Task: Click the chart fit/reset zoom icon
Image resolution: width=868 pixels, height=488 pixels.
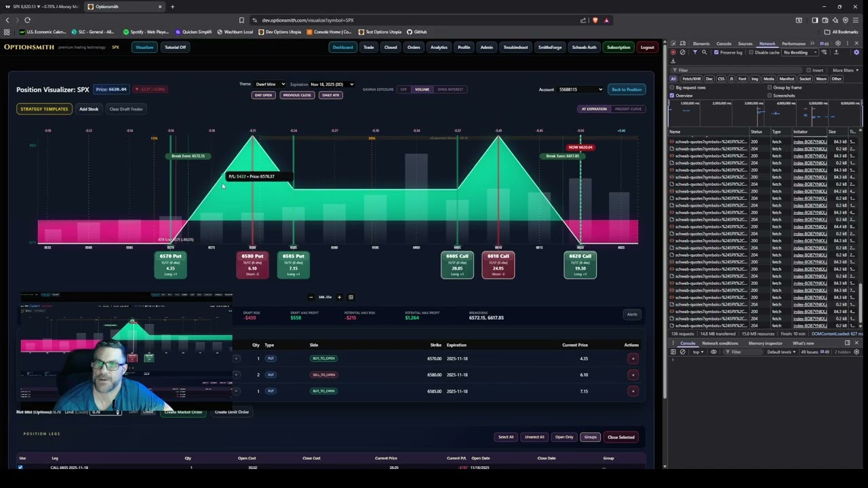Action: coord(351,297)
